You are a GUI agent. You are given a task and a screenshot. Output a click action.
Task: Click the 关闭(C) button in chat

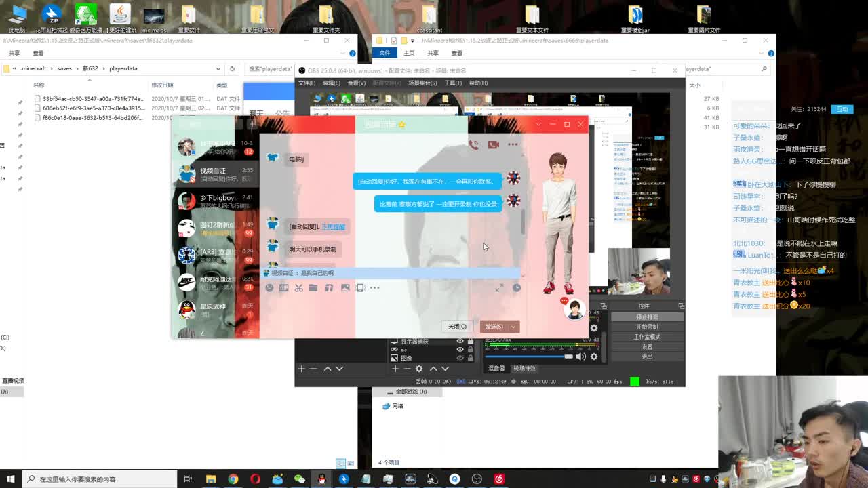click(x=457, y=327)
